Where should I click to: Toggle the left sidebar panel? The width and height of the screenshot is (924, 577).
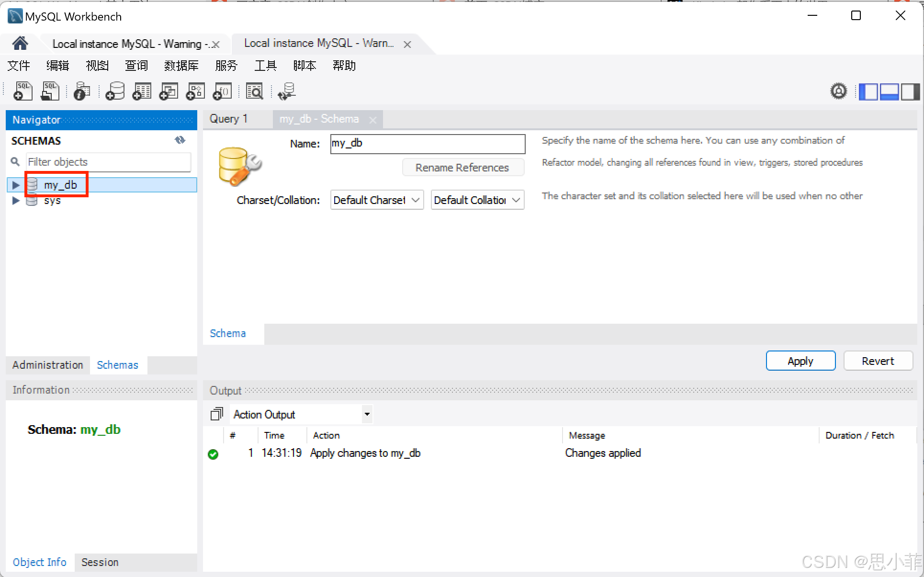(x=868, y=91)
